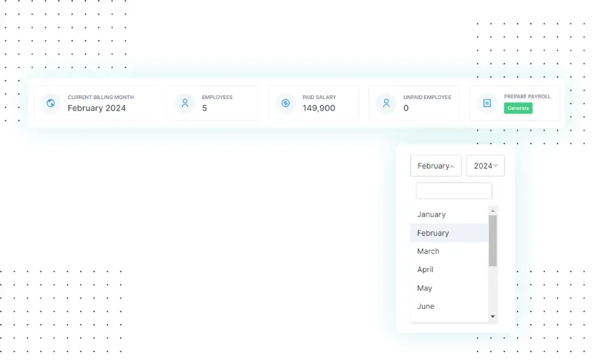
Task: Click the Unpaid Employee person icon
Action: [x=387, y=103]
